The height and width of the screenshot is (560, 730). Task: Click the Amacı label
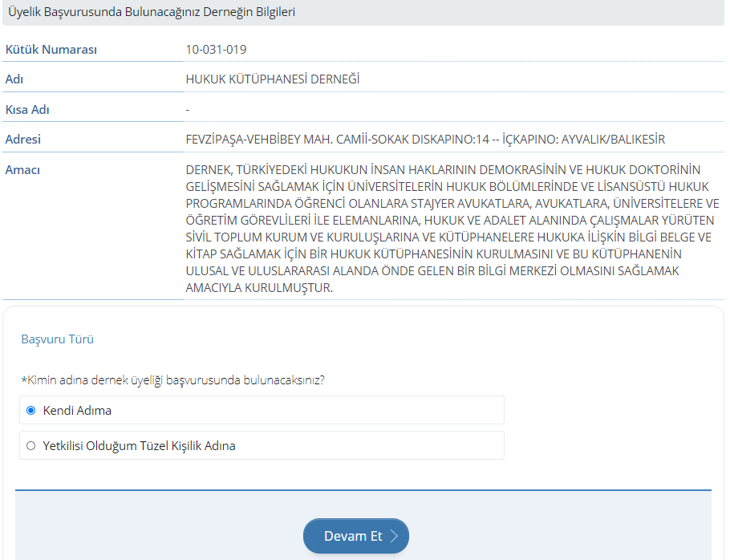22,169
